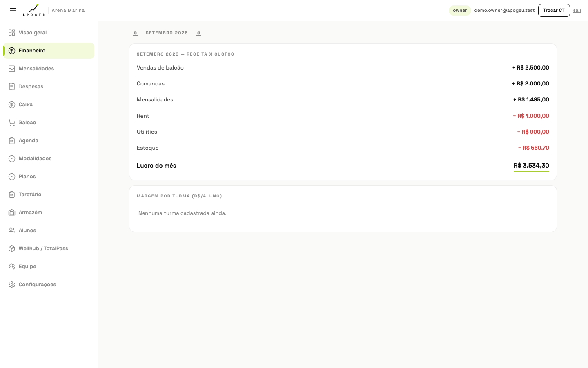Click the sair logout link
Screen dimensions: 588x368
click(x=577, y=11)
